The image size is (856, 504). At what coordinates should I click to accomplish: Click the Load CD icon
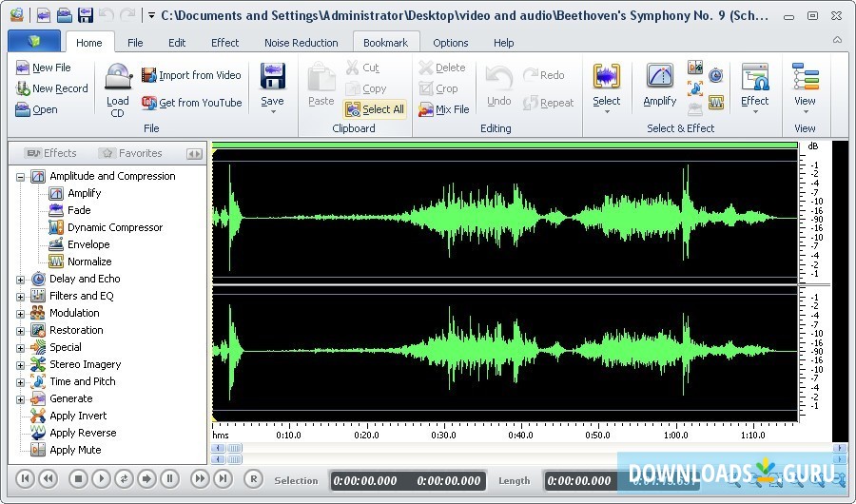coord(118,78)
